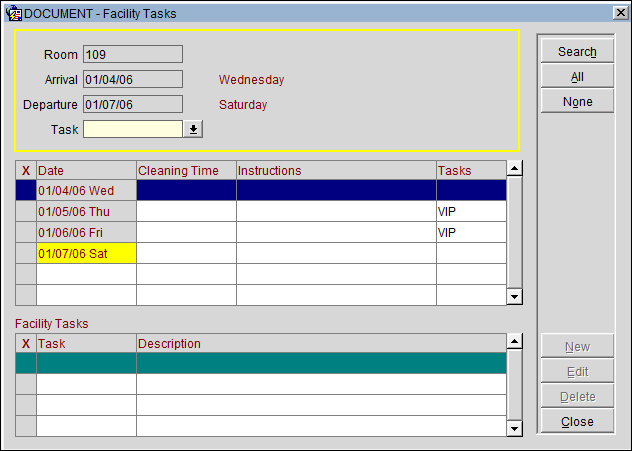Select the highlighted 01/07/06 Sat date
632x451 pixels.
[x=86, y=253]
